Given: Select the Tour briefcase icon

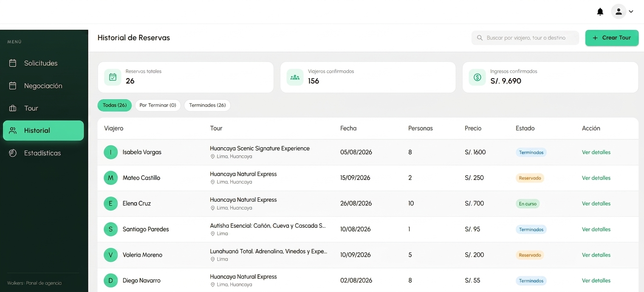Looking at the screenshot, I should (13, 108).
